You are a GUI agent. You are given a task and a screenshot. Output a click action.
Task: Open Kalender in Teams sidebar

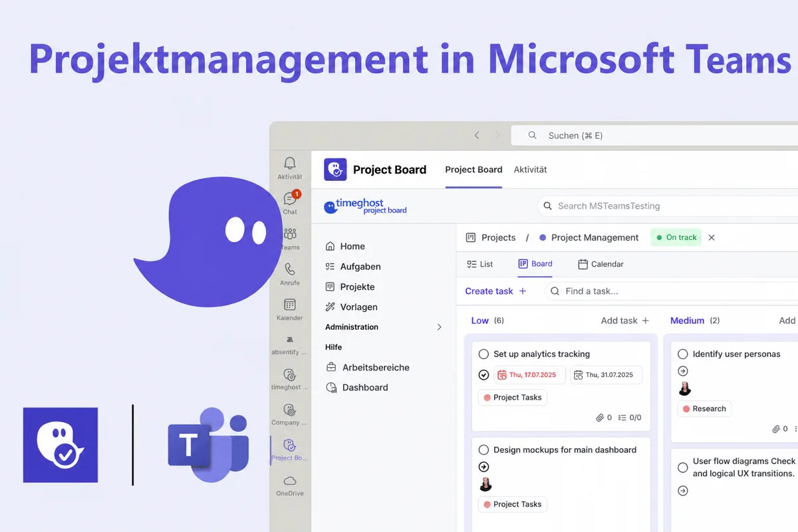click(x=290, y=309)
